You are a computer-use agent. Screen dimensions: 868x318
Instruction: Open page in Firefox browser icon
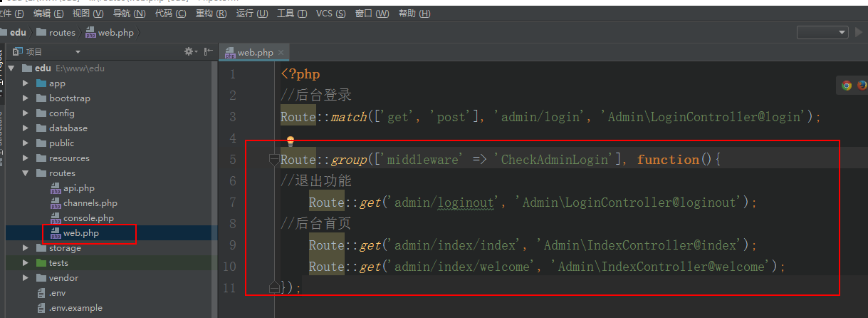862,86
